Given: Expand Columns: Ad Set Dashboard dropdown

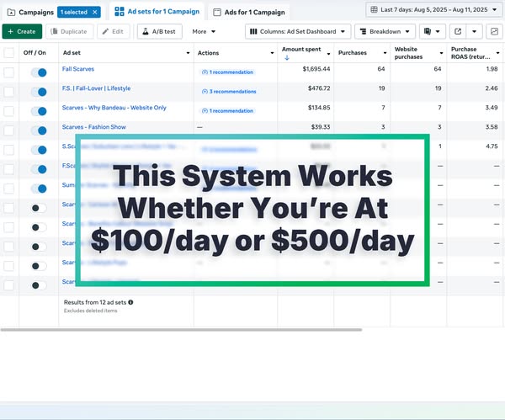Looking at the screenshot, I should point(298,31).
